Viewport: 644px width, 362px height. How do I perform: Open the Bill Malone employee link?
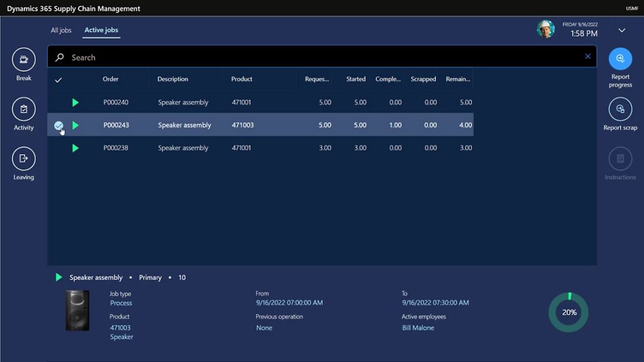[x=418, y=327]
